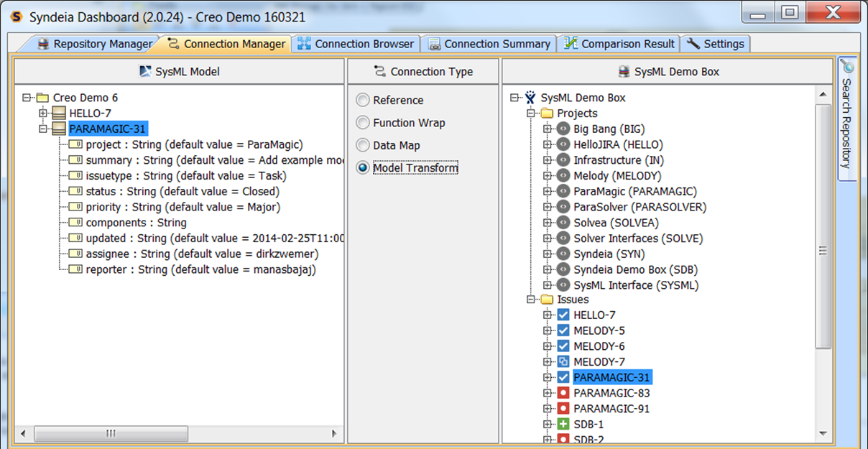Click the left arrow of horizontal scrollbar
868x449 pixels.
[x=23, y=434]
